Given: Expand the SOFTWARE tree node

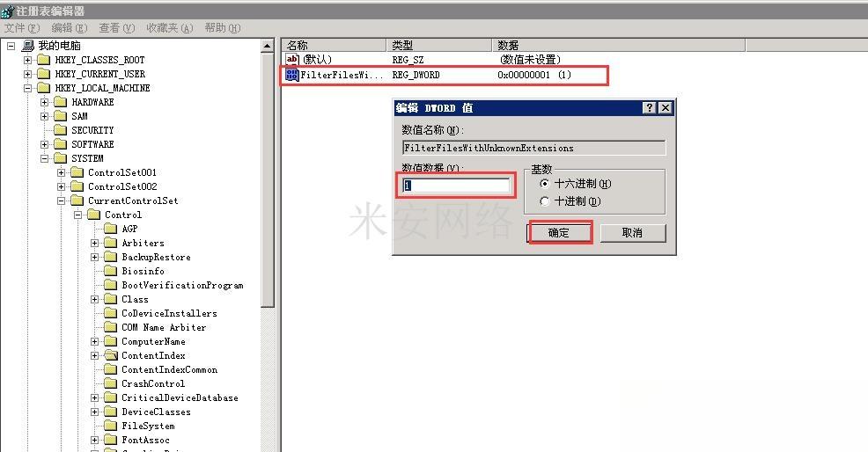Looking at the screenshot, I should (x=45, y=144).
